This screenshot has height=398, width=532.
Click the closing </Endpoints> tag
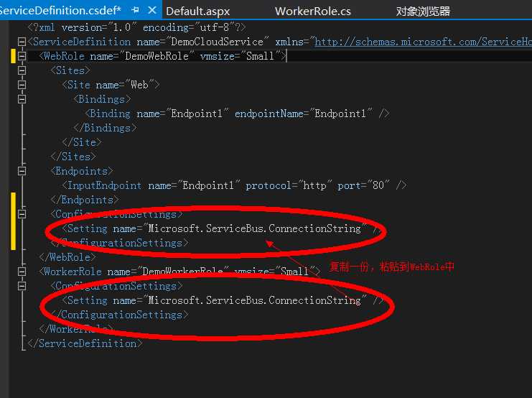pyautogui.click(x=85, y=200)
